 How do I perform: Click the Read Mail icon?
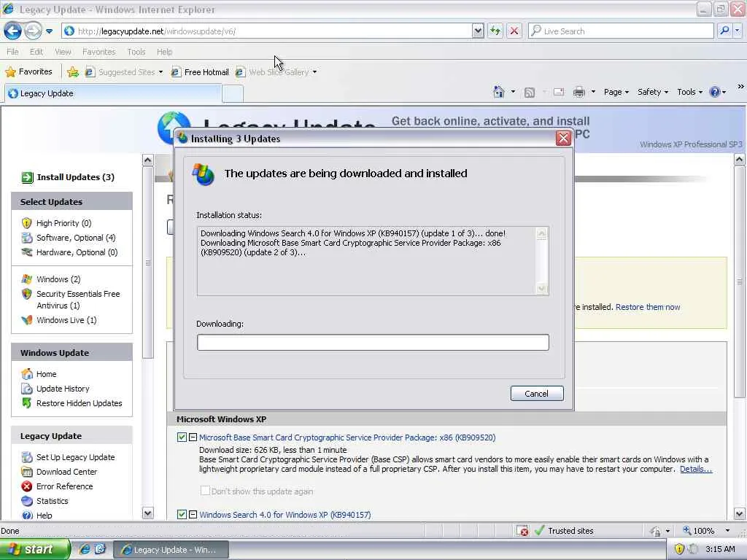[558, 92]
